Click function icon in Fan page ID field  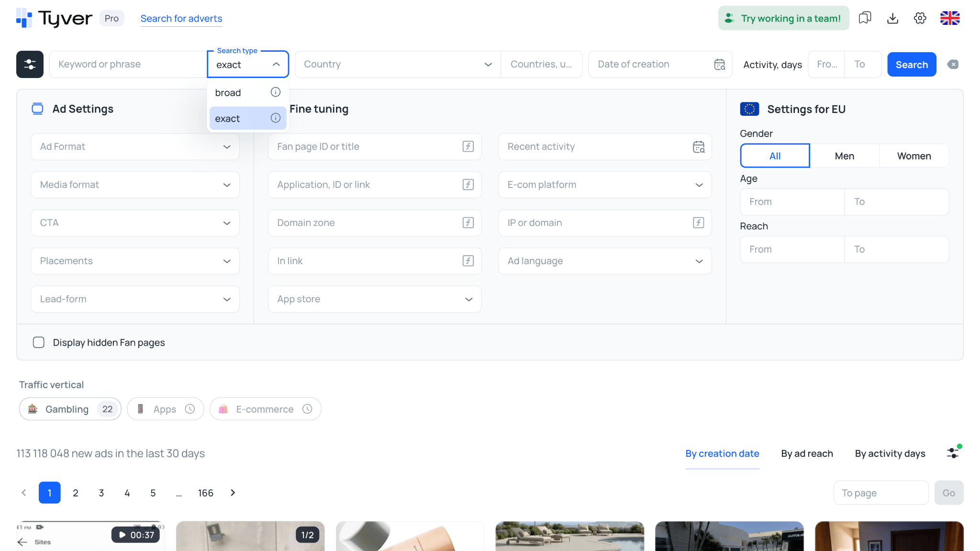tap(468, 146)
